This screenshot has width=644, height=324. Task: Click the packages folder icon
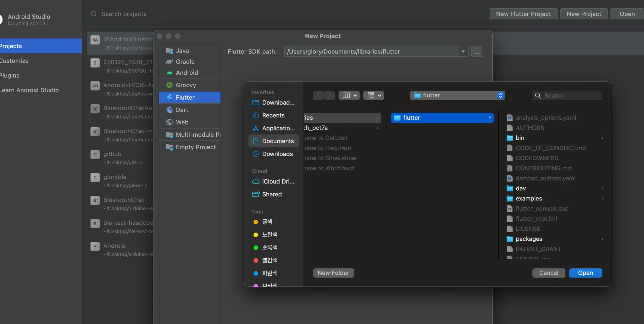(x=510, y=239)
